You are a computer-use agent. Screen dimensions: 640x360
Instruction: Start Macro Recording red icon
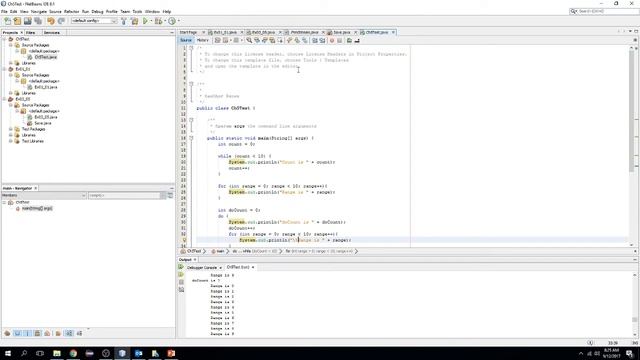pos(332,40)
